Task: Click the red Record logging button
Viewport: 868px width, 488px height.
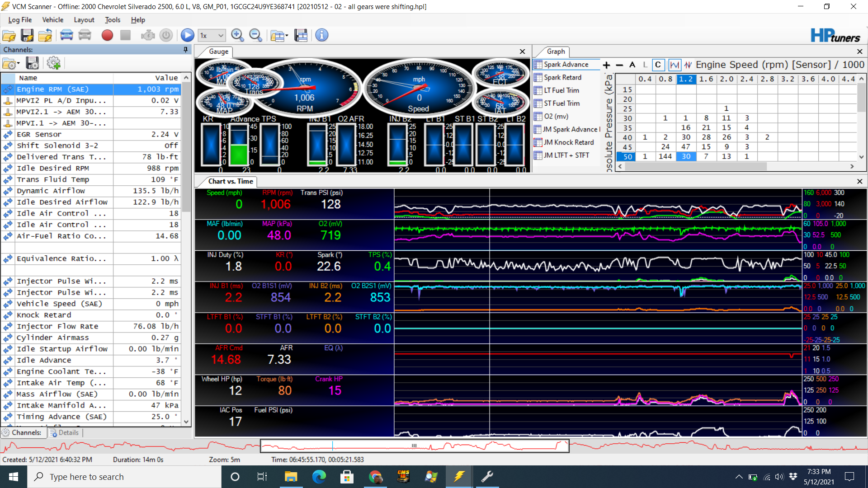Action: [107, 35]
